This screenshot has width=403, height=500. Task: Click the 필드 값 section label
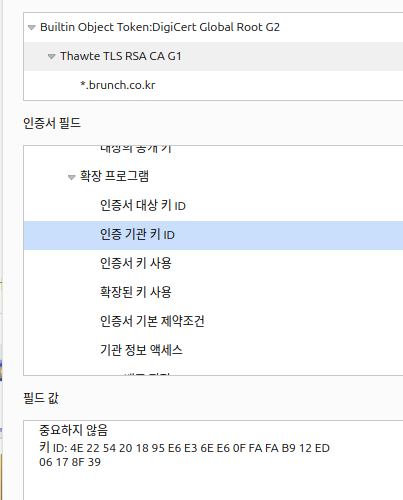41,398
